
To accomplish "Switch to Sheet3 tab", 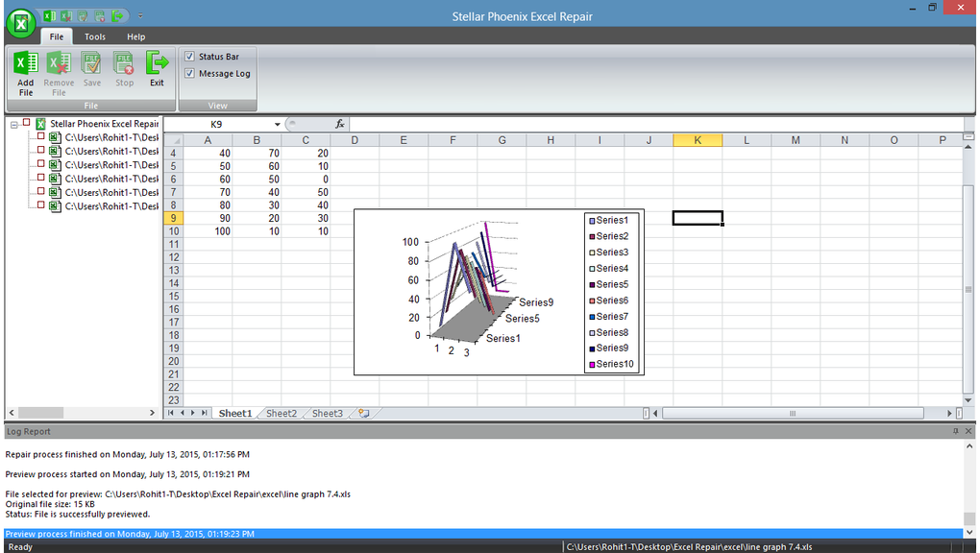I will point(327,414).
